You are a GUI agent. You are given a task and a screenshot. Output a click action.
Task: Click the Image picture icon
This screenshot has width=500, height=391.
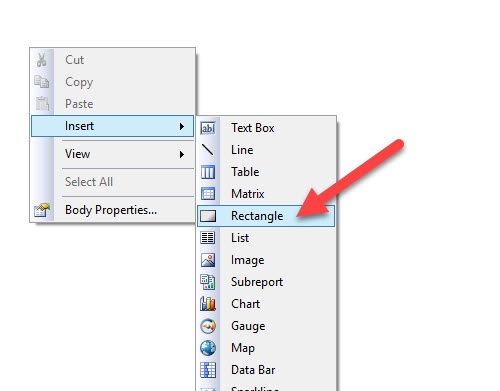tap(208, 260)
